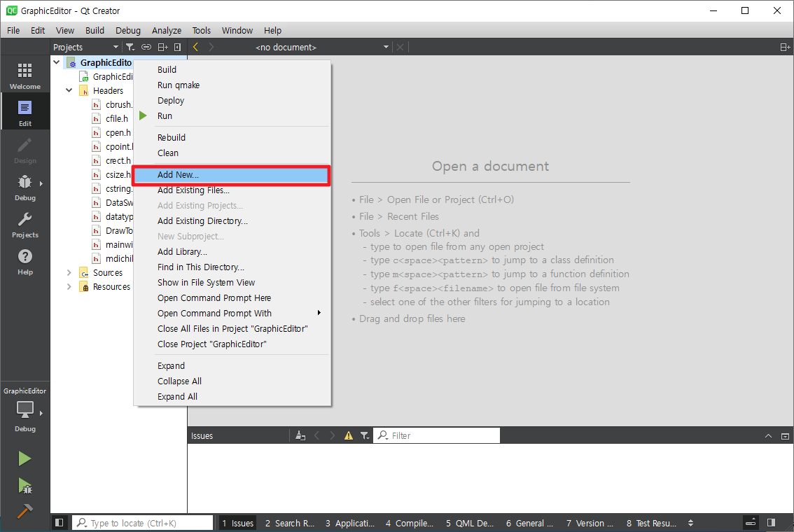
Task: Close the Projects side panel icon
Action: click(x=177, y=47)
